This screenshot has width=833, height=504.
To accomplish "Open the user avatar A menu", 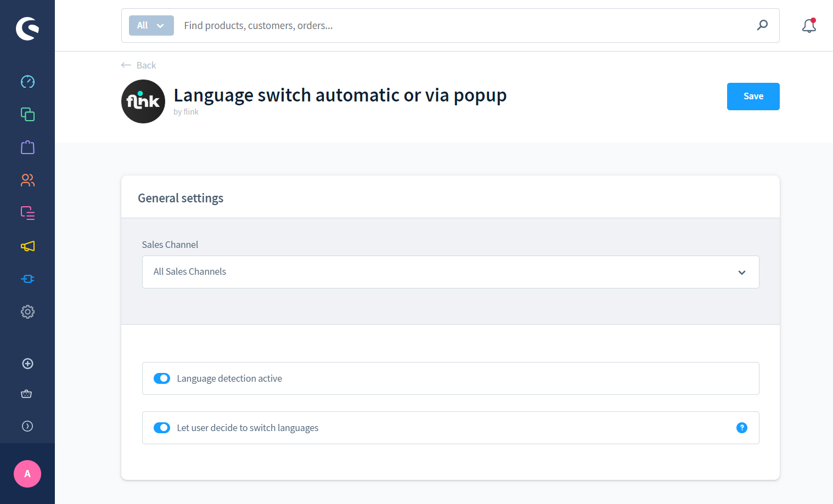I will tap(27, 474).
